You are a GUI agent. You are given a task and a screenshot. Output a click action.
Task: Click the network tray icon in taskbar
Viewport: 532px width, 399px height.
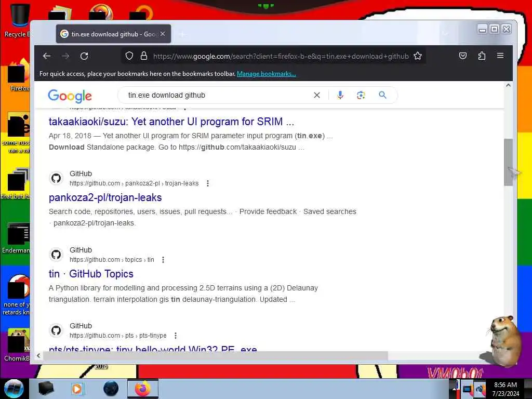point(468,389)
